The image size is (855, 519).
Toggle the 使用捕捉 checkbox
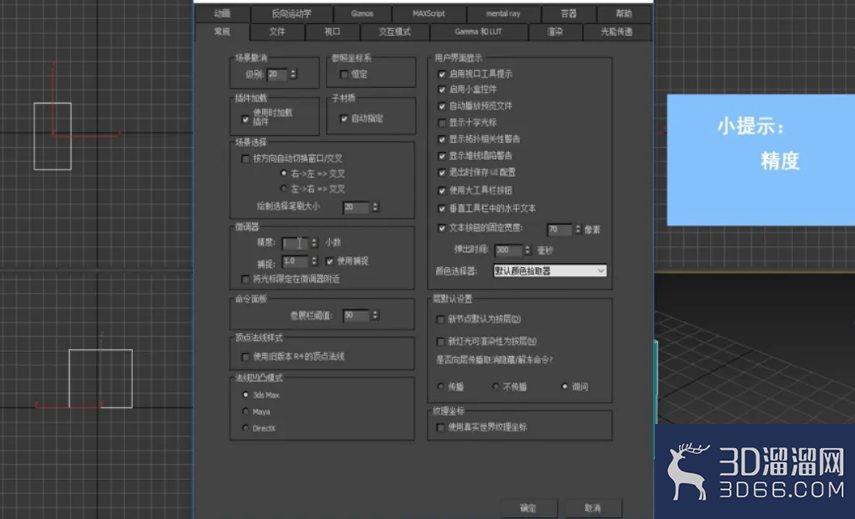330,262
